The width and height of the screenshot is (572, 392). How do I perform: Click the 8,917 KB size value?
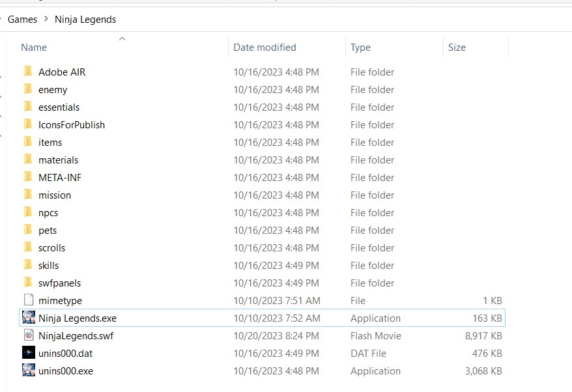[x=483, y=336]
